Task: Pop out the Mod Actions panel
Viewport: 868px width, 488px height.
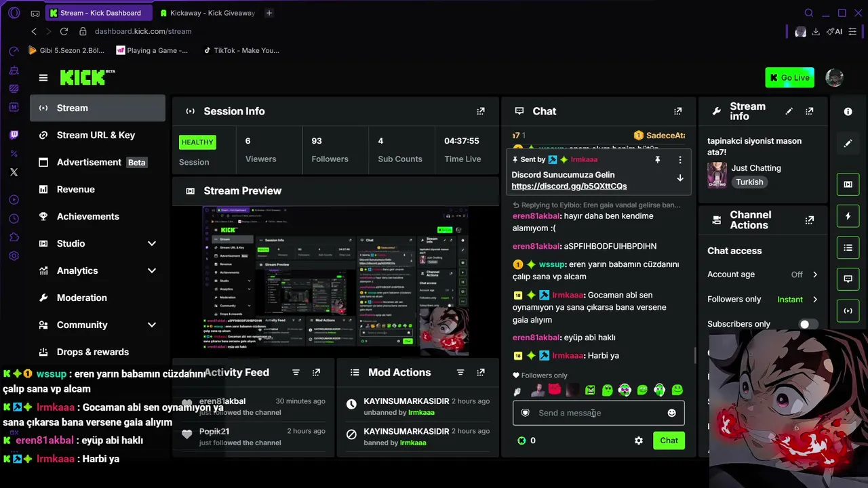Action: pyautogui.click(x=481, y=372)
